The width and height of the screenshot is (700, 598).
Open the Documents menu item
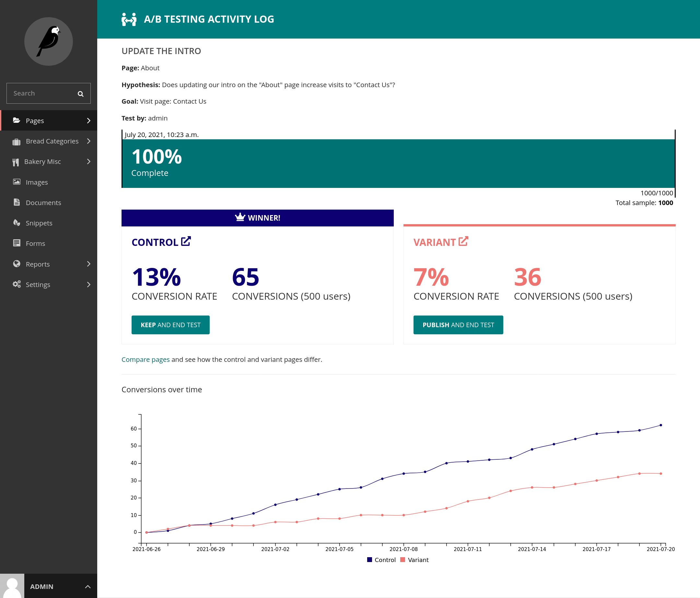click(49, 202)
